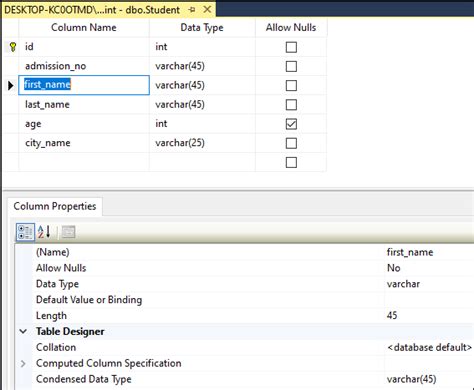
Task: Click varchar(45) data type of last_name
Action: (202, 105)
